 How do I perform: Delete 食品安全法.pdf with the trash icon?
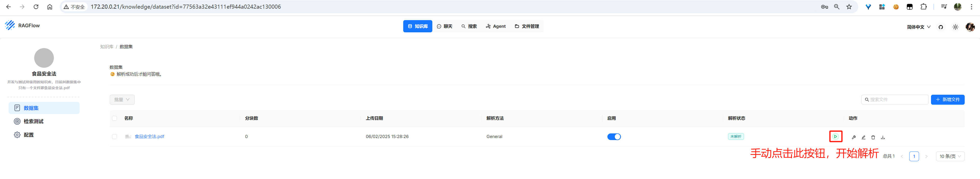coord(873,137)
